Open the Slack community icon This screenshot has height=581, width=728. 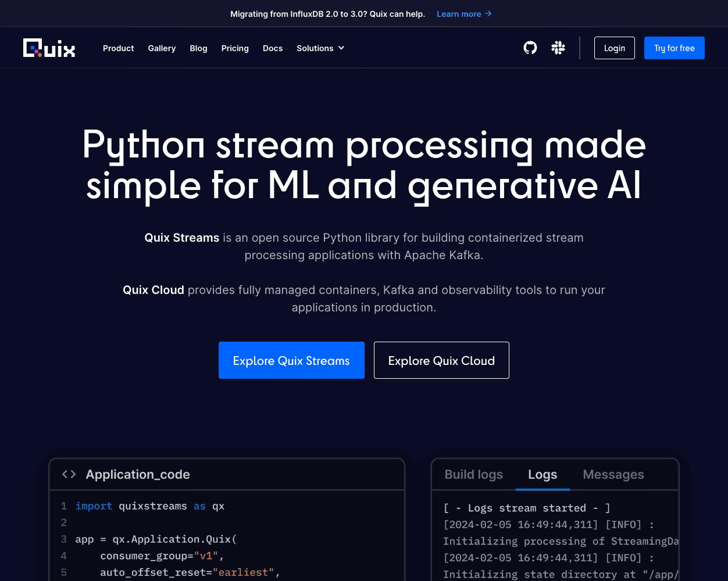click(x=558, y=48)
